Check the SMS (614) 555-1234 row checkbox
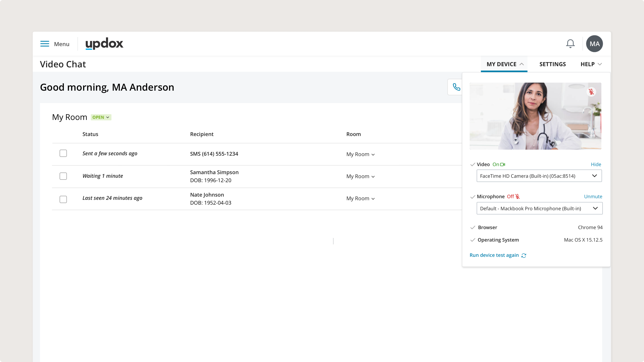 tap(63, 153)
